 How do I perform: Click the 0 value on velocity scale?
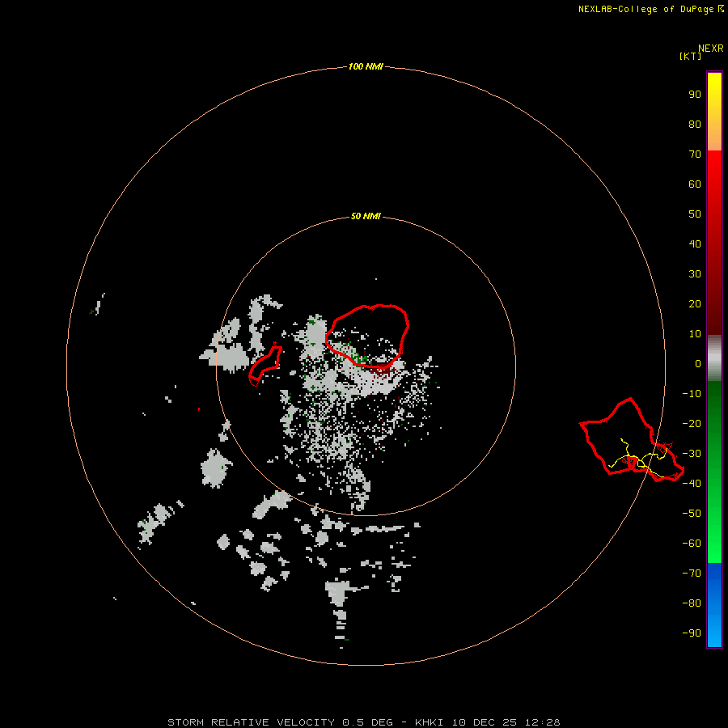pos(697,363)
